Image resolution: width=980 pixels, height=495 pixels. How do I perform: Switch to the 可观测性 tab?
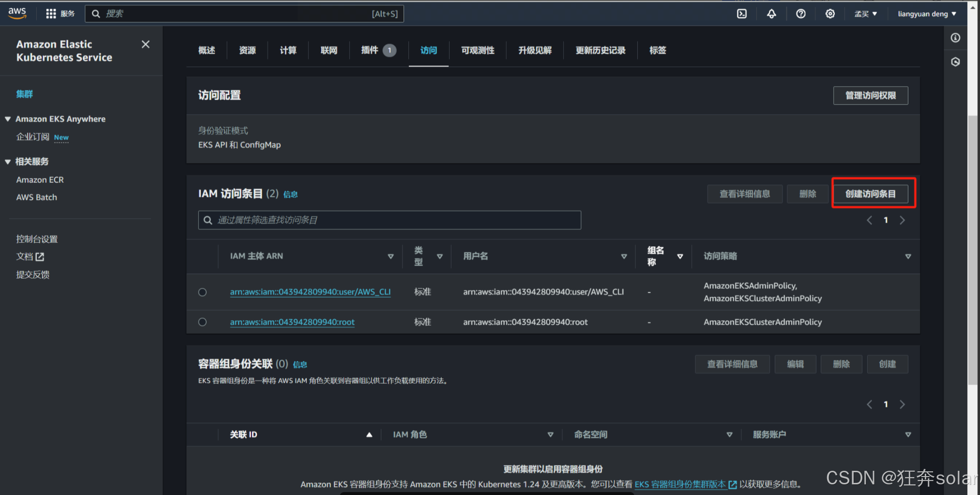click(x=478, y=50)
